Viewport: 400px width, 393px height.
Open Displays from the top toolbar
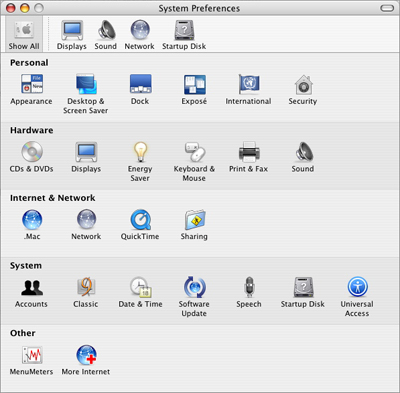(x=72, y=35)
